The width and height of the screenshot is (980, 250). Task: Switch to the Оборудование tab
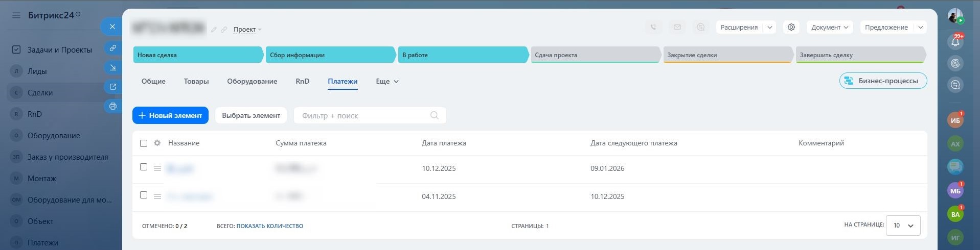(x=252, y=82)
